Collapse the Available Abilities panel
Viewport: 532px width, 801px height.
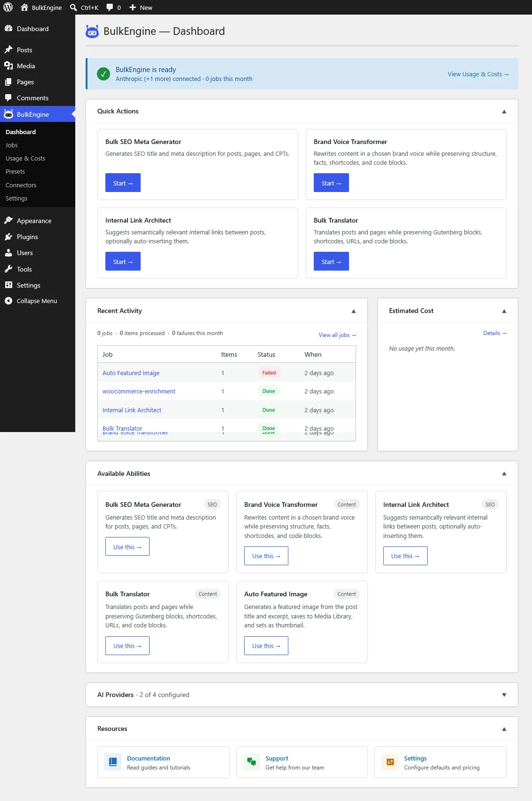point(504,473)
